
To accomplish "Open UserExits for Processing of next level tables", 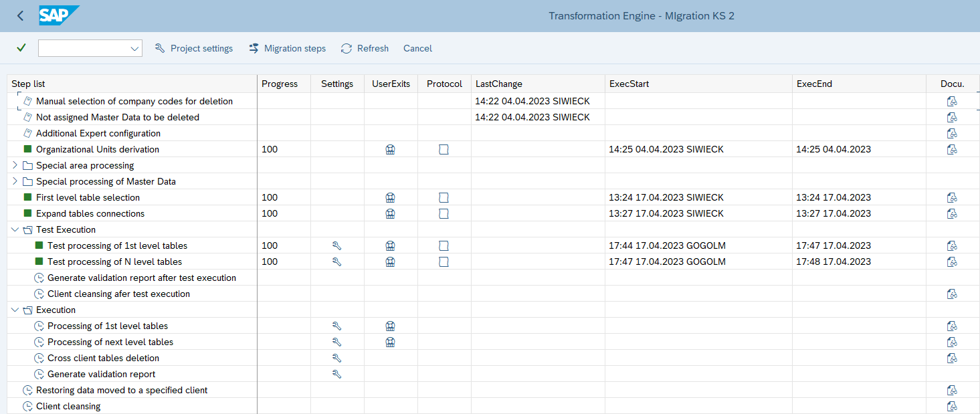I will coord(391,342).
